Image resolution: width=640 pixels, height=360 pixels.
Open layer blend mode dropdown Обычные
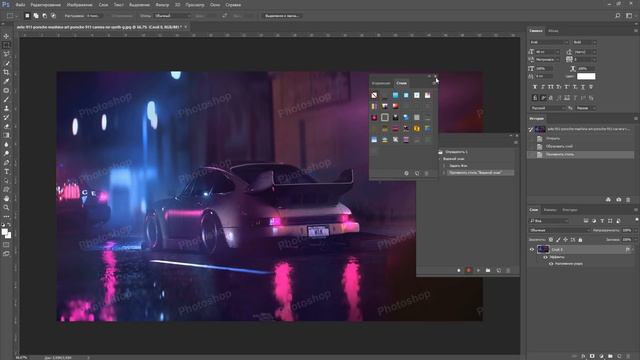click(x=559, y=230)
